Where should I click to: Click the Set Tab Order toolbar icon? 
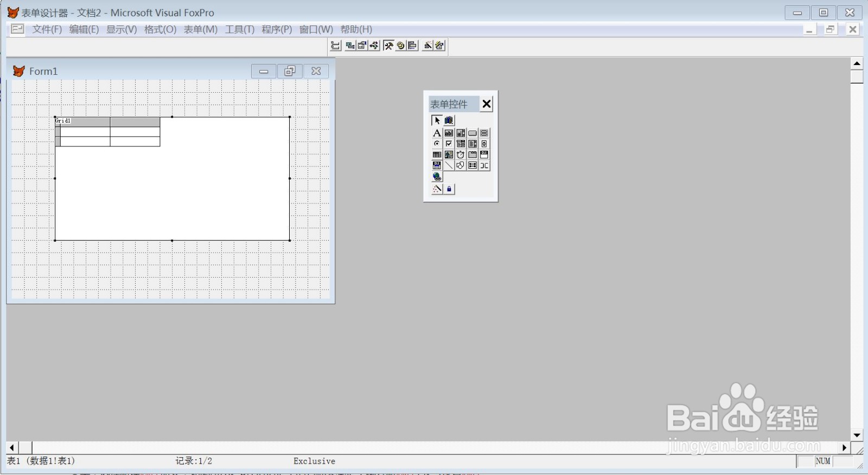point(335,46)
